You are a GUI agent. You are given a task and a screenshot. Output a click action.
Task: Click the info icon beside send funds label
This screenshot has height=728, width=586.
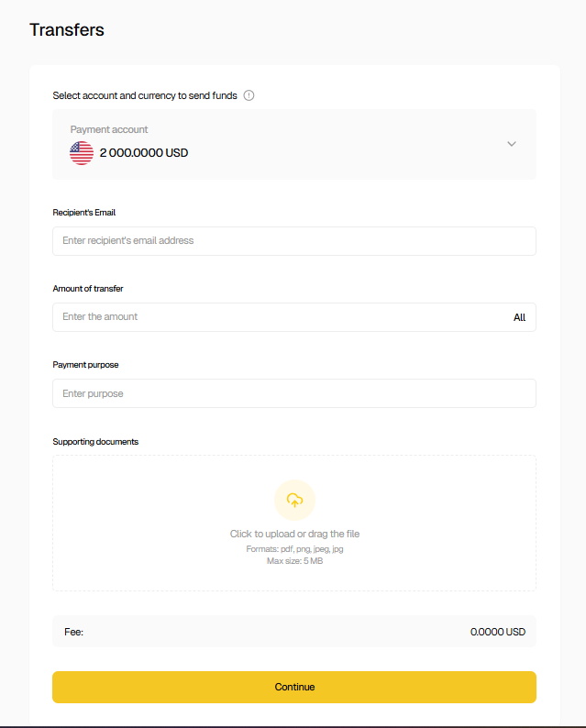click(249, 95)
